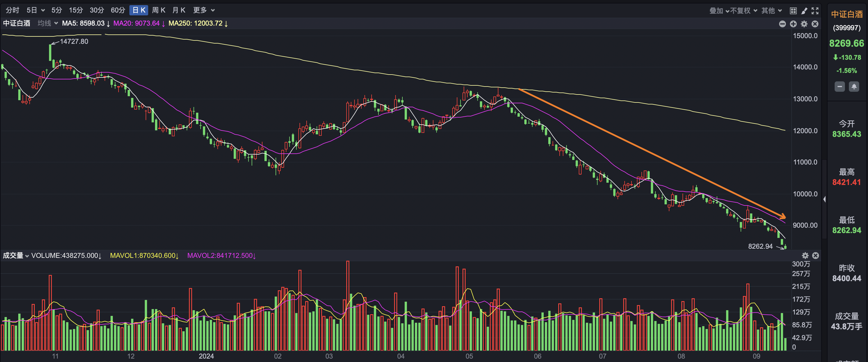Set a price alert with bell icon
Viewport: 868px width, 362px height.
click(854, 87)
